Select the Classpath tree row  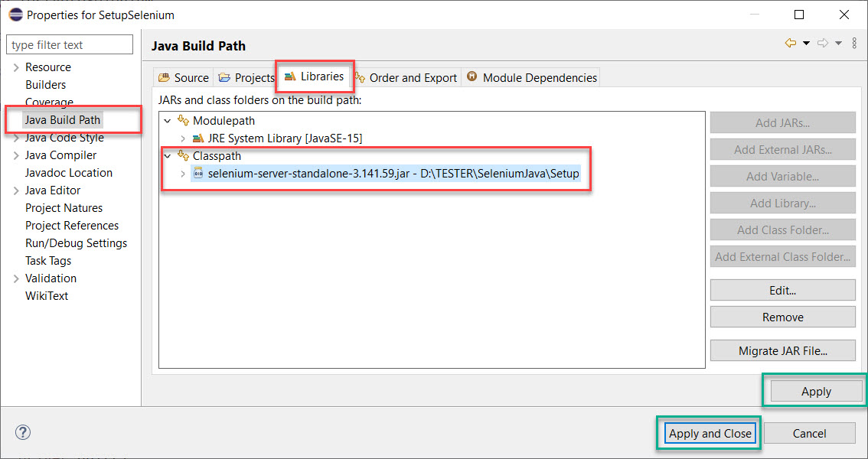click(x=217, y=156)
